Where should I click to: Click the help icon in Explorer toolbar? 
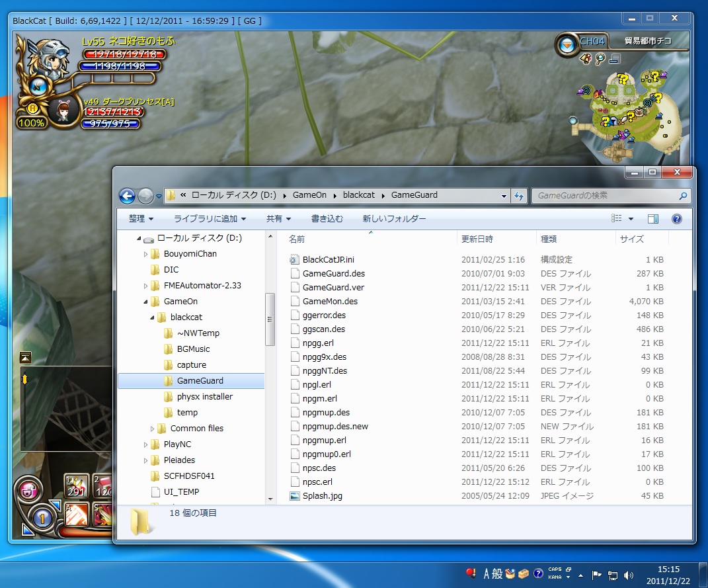click(676, 219)
